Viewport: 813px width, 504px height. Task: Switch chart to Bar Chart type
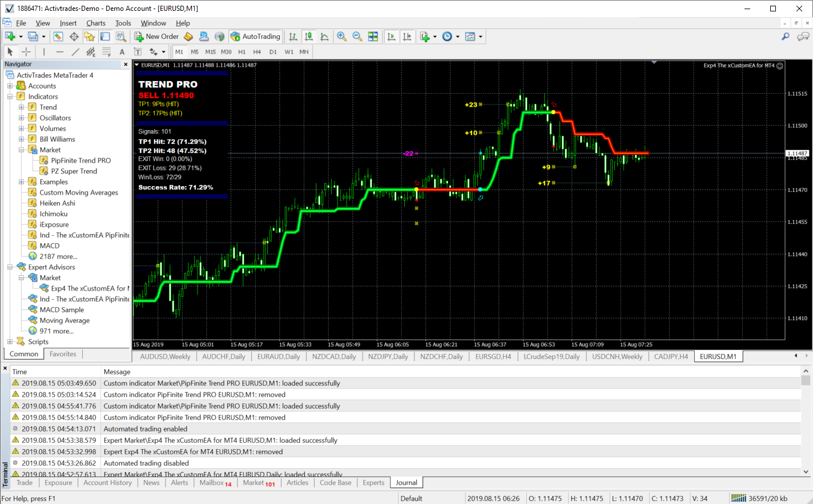coord(293,37)
